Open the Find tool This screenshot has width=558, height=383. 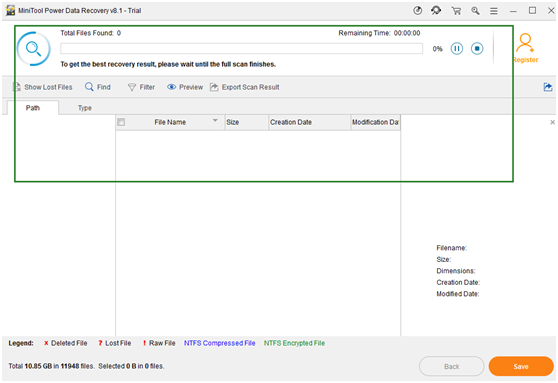(98, 87)
